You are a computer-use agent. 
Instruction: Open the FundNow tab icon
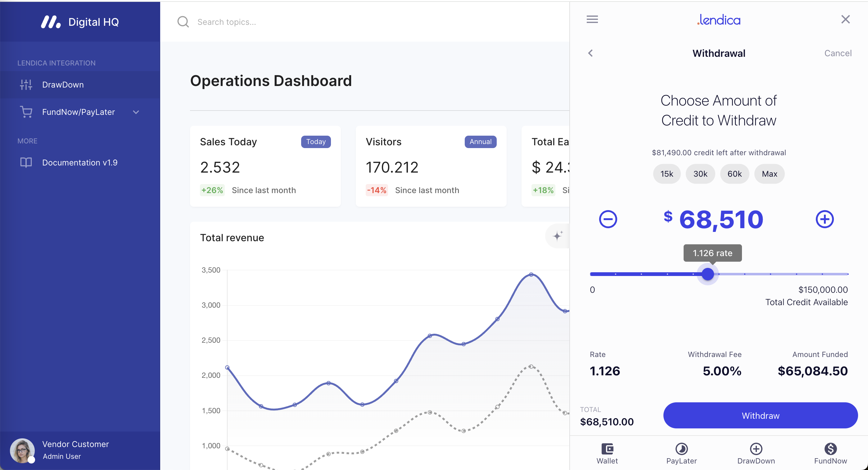[830, 449]
